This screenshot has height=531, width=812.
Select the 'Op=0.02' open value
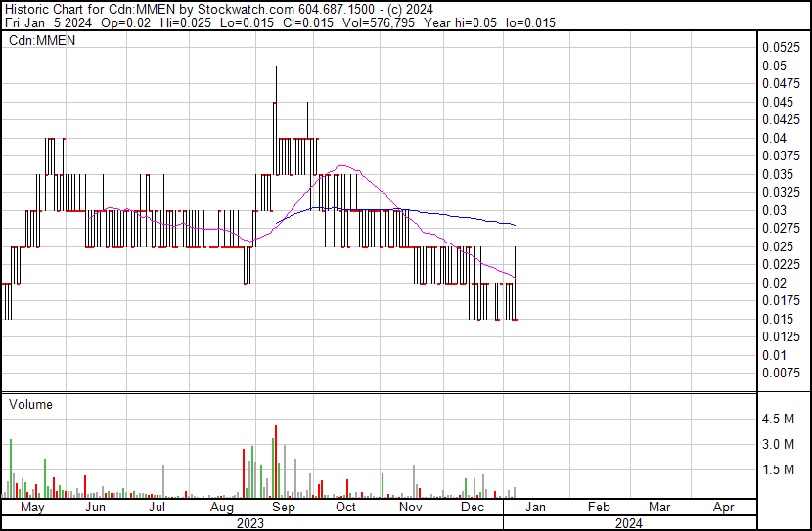click(x=125, y=22)
